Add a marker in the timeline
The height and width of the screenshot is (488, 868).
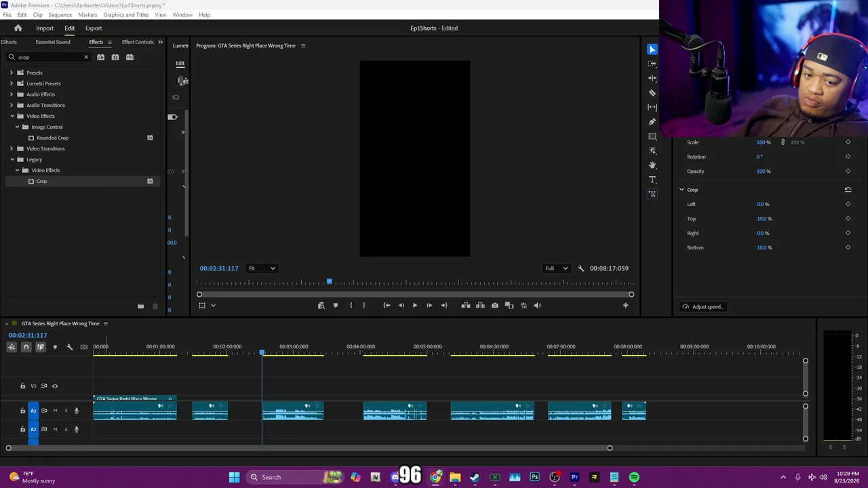click(55, 347)
